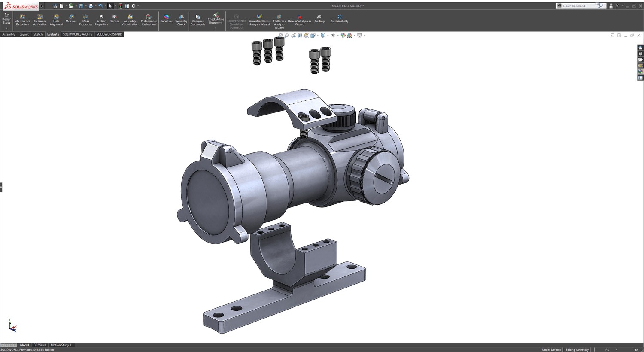Toggle the Symmetry Check tool
Screen dimensions: 644x352
click(x=181, y=21)
